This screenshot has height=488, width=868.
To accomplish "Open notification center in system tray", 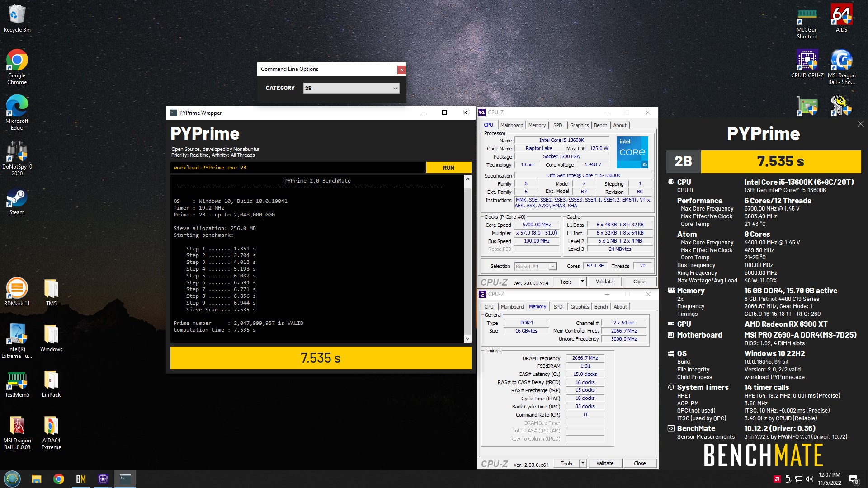I will click(854, 479).
